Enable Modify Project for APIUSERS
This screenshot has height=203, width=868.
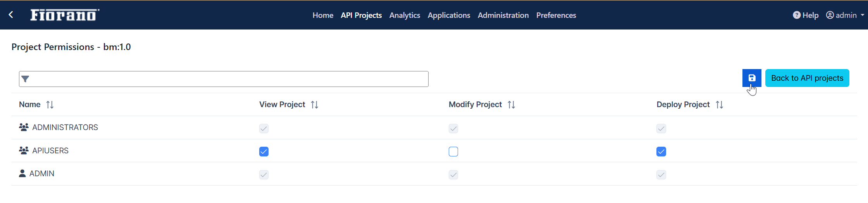tap(453, 151)
